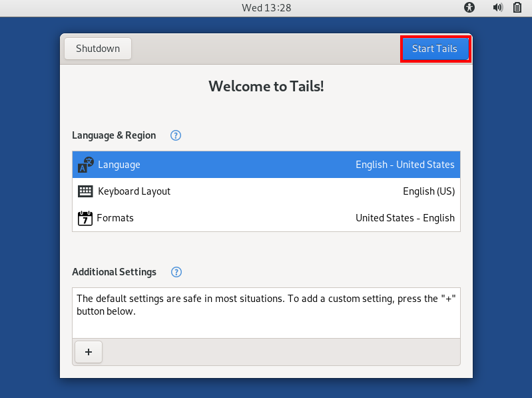Open help for Additional Settings
Screen dimensions: 532x398
(176, 272)
